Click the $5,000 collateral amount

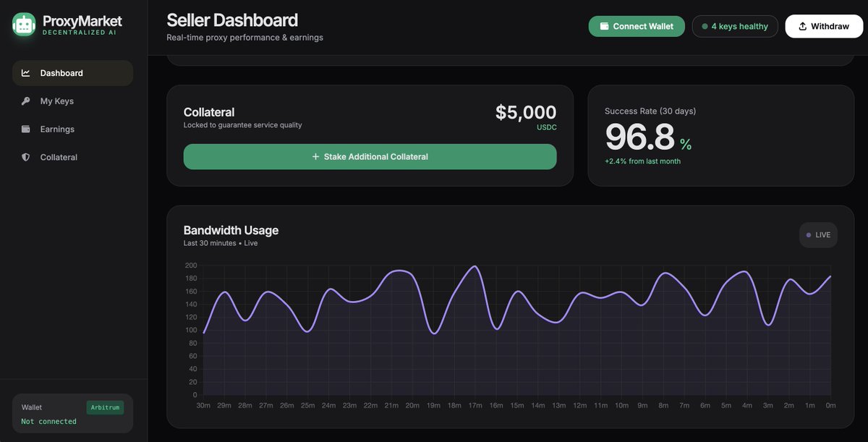pos(526,112)
